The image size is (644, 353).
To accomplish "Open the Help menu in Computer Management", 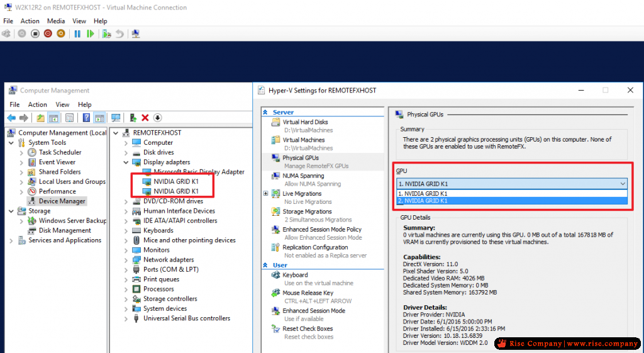I will [85, 104].
